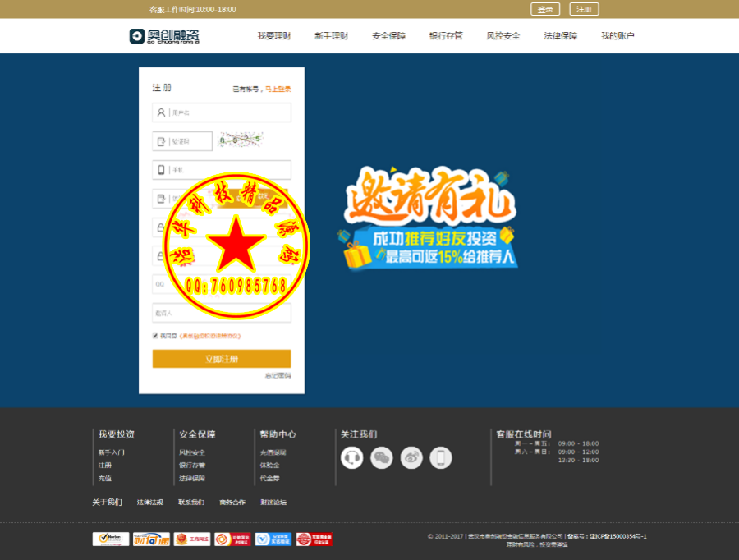Image resolution: width=739 pixels, height=560 pixels.
Task: Focus the 手机 phone number field
Action: click(x=222, y=170)
